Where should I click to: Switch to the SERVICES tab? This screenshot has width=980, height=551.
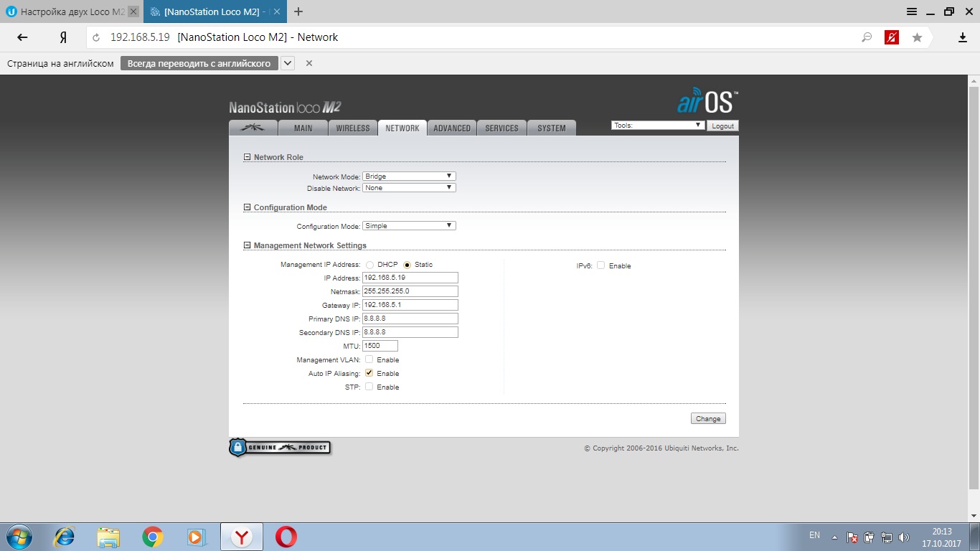click(x=501, y=128)
